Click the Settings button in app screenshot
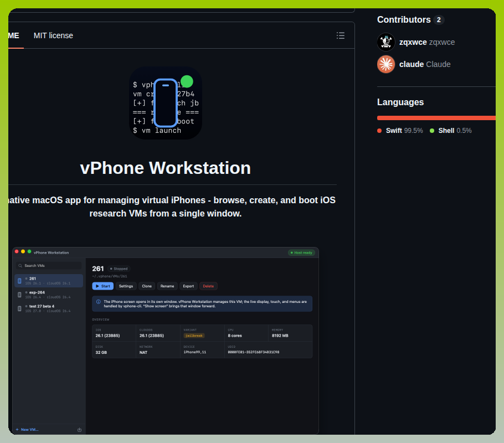504x443 pixels. 126,286
